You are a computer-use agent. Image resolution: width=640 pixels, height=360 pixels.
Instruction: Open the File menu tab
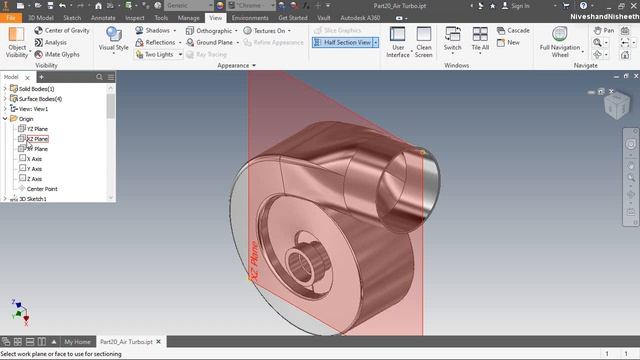pos(11,18)
